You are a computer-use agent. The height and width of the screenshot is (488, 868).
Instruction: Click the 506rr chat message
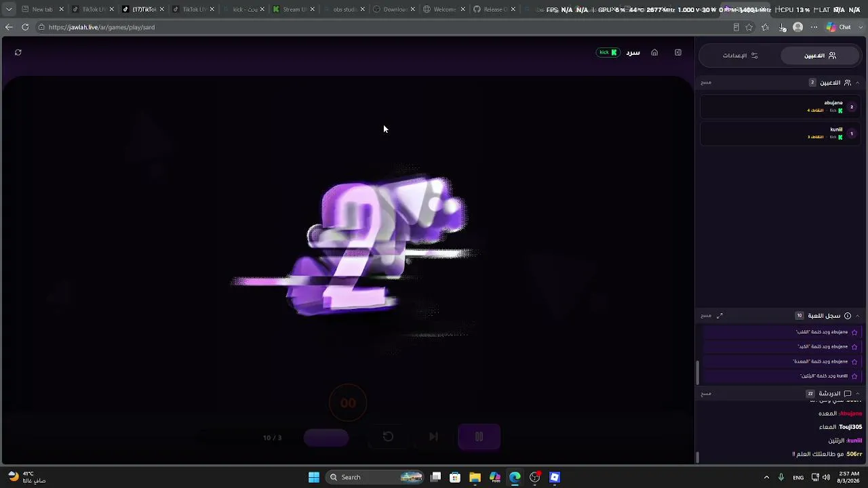coord(827,454)
